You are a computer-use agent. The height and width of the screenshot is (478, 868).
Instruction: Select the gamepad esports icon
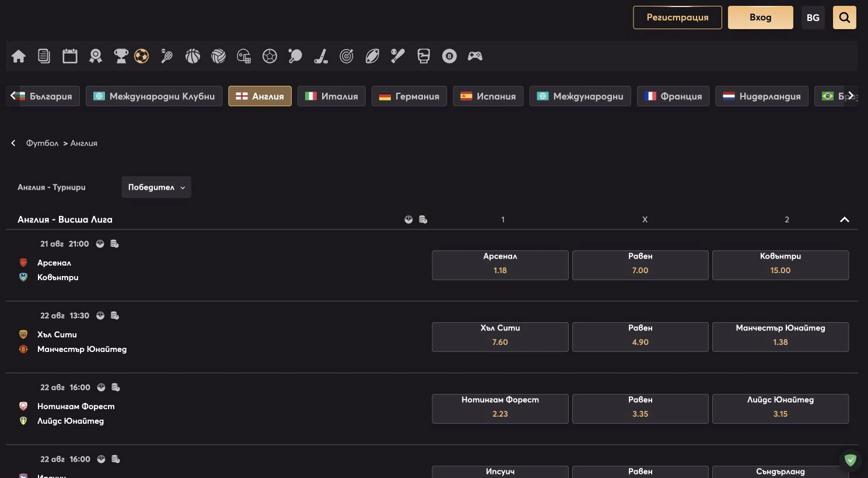coord(475,56)
